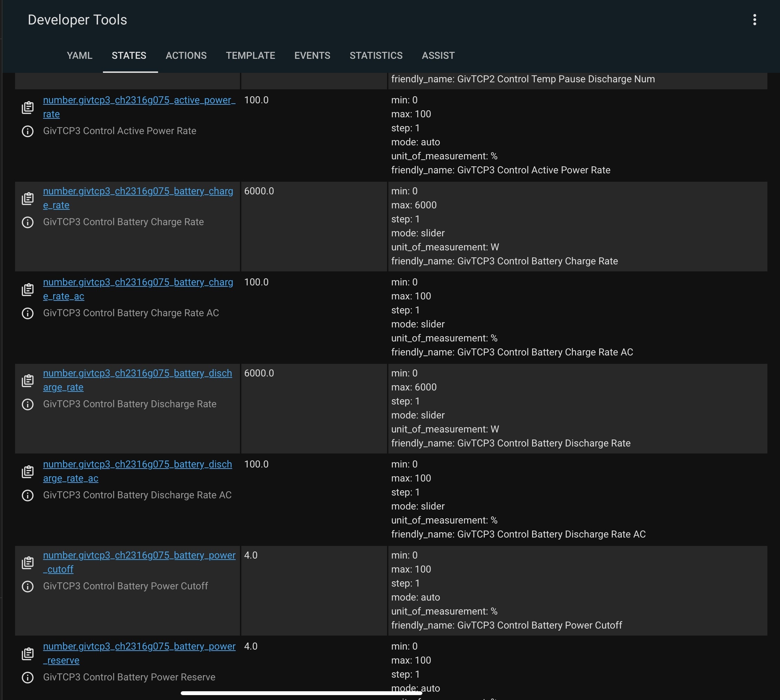Click 'GivTCP3 Control Battery Power Reserve' name label
780x700 pixels.
tap(129, 677)
